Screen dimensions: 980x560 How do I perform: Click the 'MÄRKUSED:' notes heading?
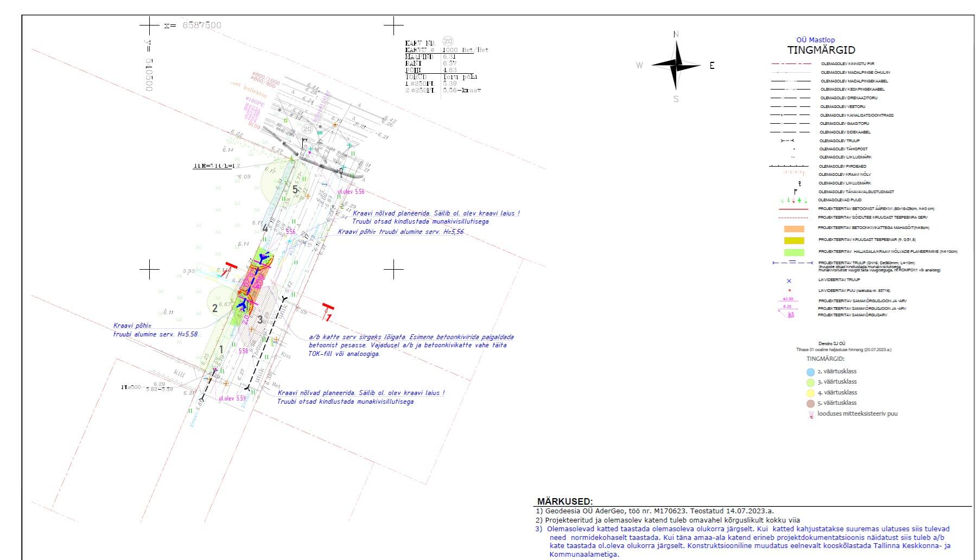pos(565,501)
